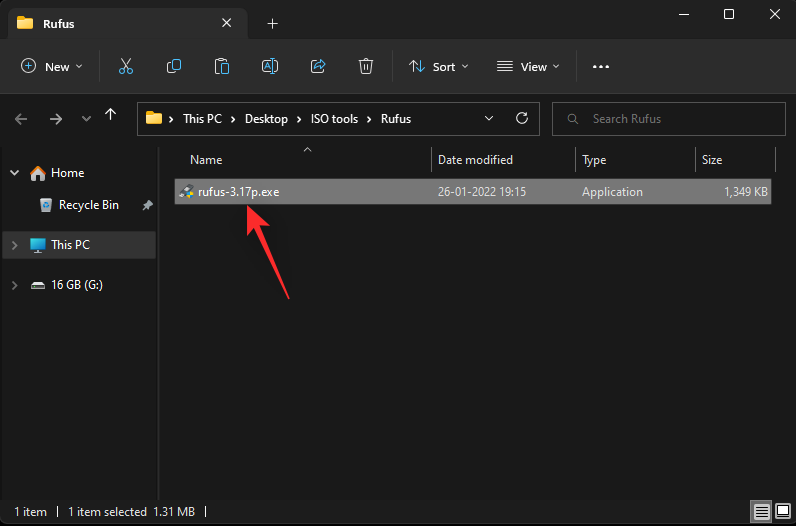
Task: Expand address bar history dropdown
Action: click(489, 118)
